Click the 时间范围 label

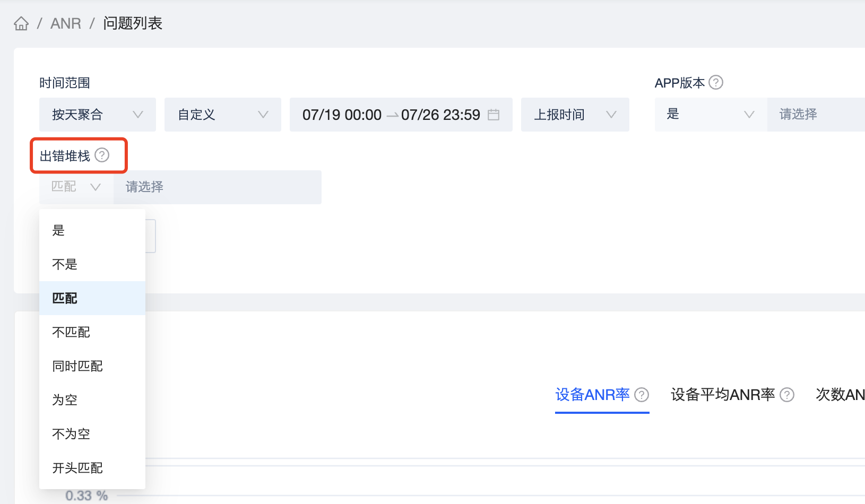coord(65,83)
